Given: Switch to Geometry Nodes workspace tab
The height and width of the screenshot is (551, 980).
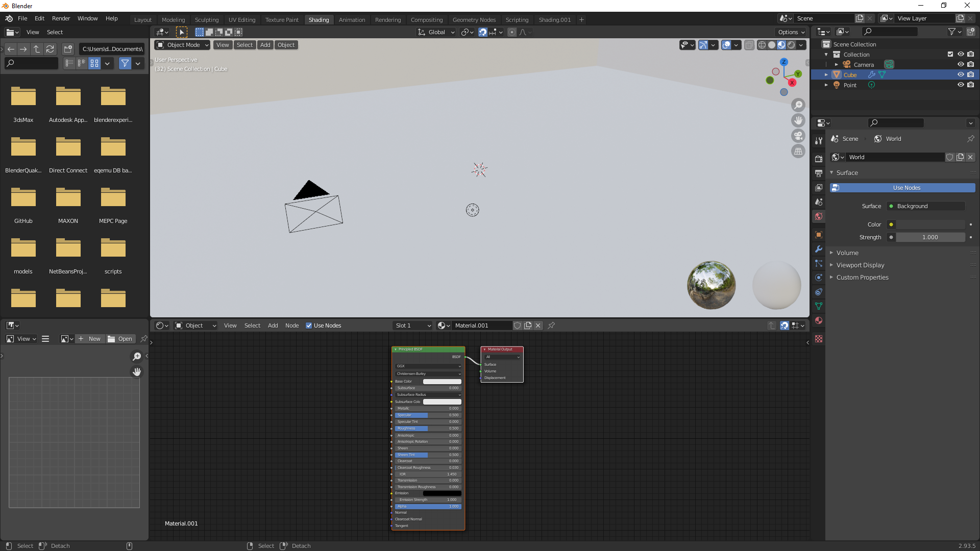Looking at the screenshot, I should [474, 20].
